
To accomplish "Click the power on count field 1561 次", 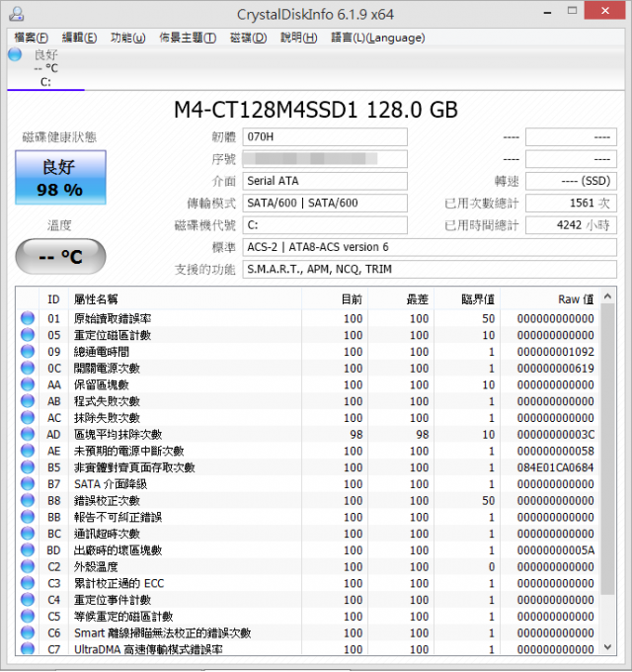I will (571, 204).
